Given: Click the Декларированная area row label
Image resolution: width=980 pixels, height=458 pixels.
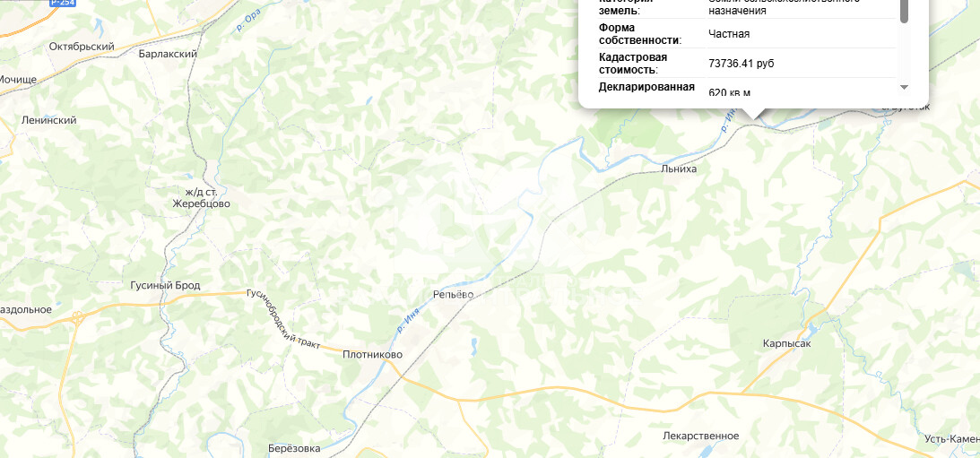Looking at the screenshot, I should click(646, 87).
